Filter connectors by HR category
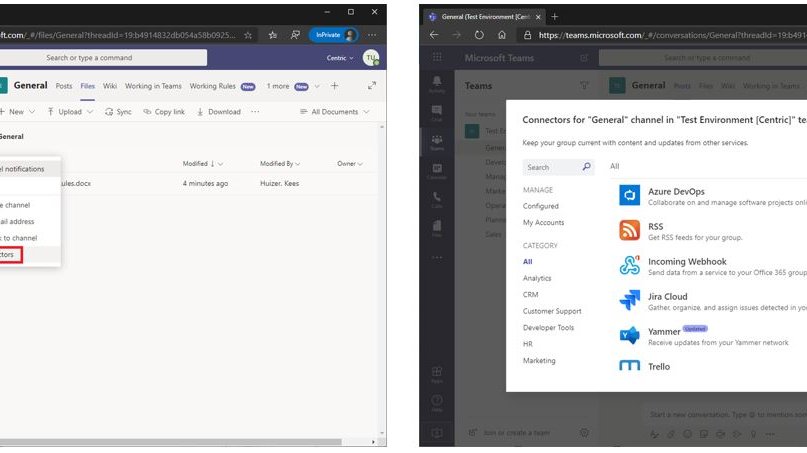This screenshot has height=453, width=807. 528,344
